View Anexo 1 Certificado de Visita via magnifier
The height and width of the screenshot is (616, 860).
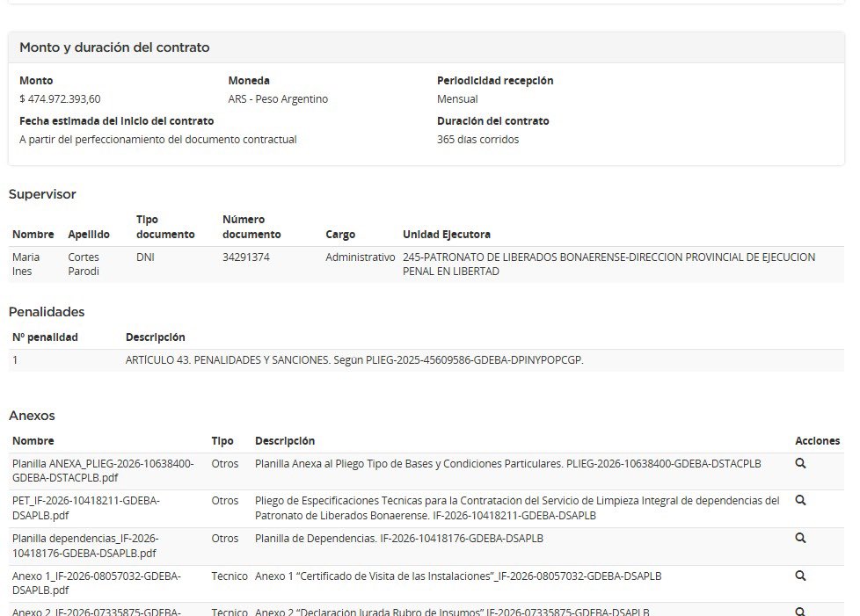coord(800,576)
